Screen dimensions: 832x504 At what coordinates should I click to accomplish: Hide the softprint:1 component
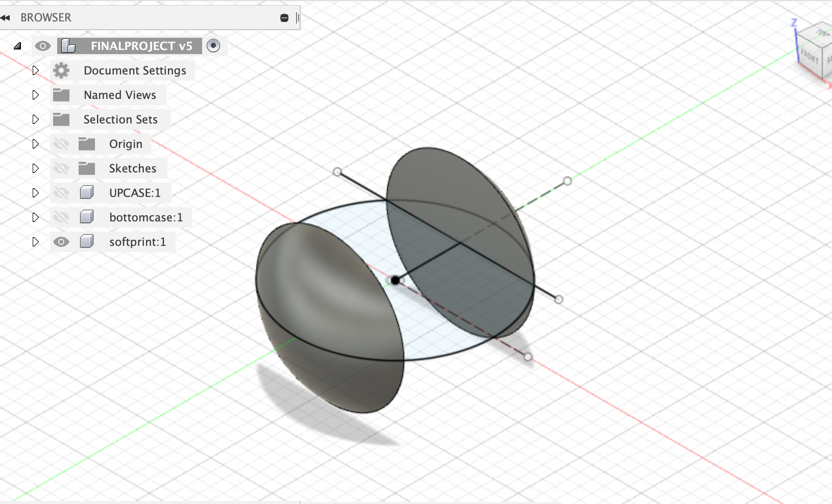pos(61,242)
